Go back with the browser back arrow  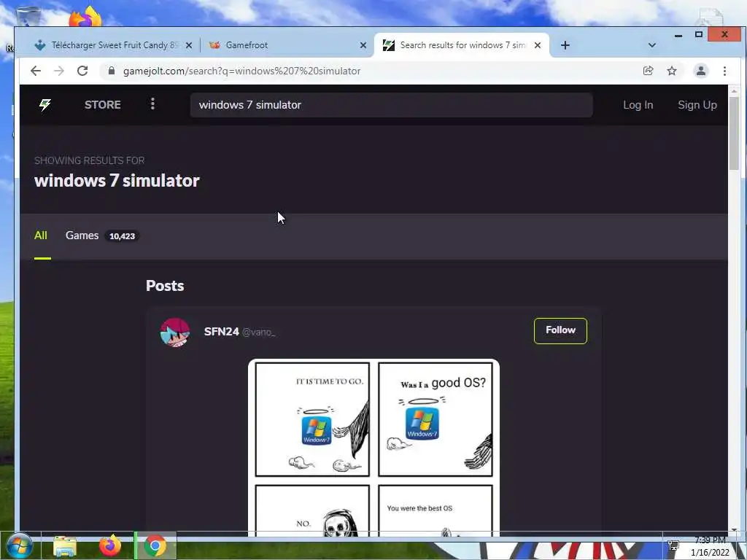coord(36,71)
